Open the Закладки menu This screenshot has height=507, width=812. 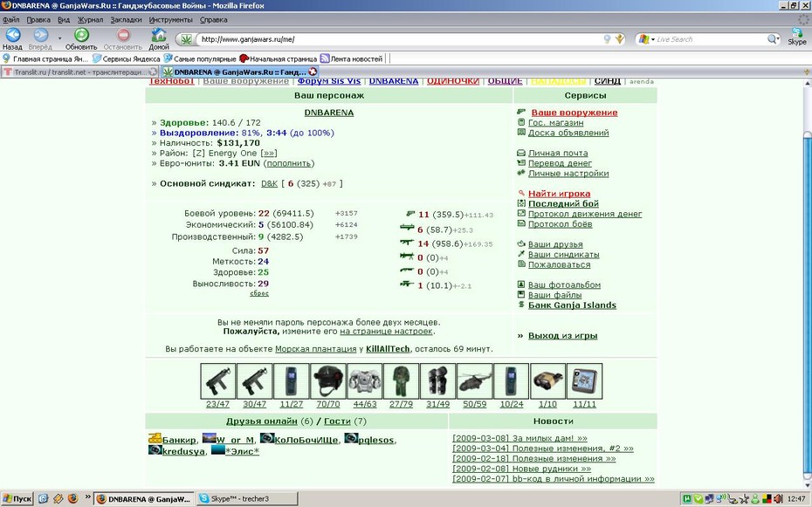coord(126,20)
